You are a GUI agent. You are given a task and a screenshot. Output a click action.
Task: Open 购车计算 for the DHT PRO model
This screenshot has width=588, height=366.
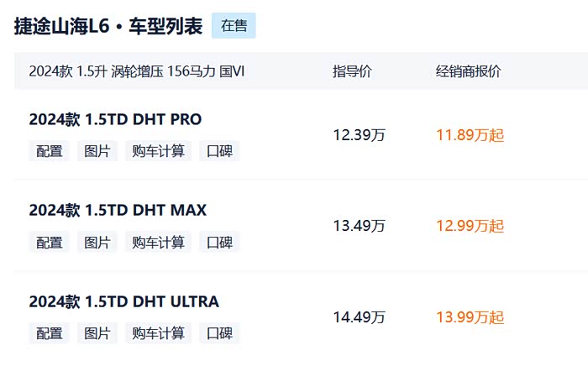tap(158, 151)
